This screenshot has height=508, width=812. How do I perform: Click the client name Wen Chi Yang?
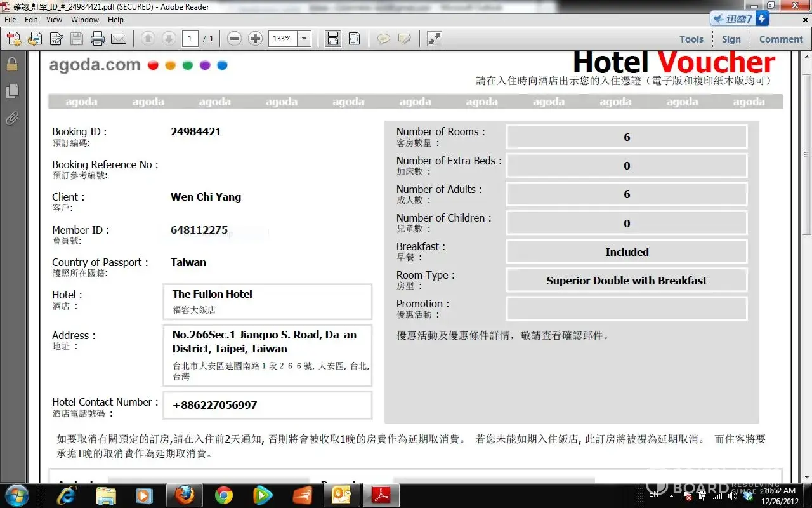pos(206,197)
